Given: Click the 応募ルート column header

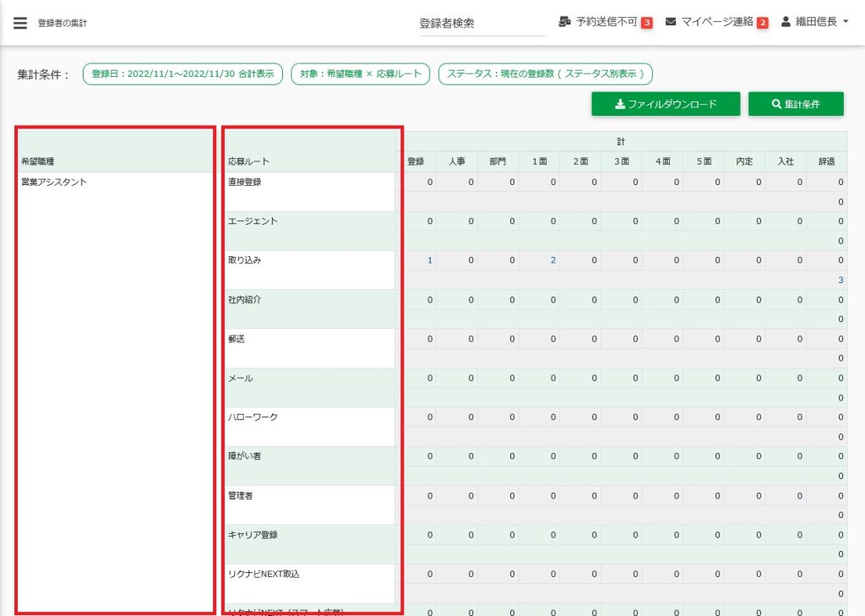Looking at the screenshot, I should (248, 161).
